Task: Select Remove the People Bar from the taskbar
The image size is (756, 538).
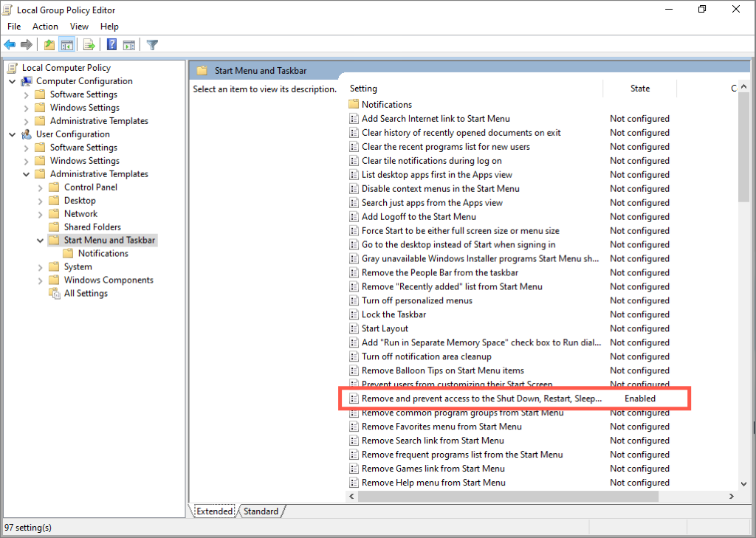Action: coord(440,272)
